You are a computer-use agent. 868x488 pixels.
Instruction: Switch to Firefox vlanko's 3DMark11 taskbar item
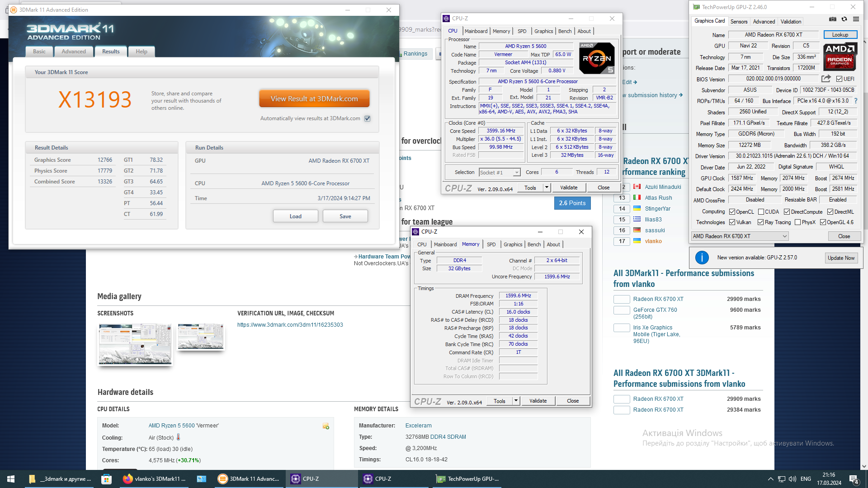(x=154, y=479)
